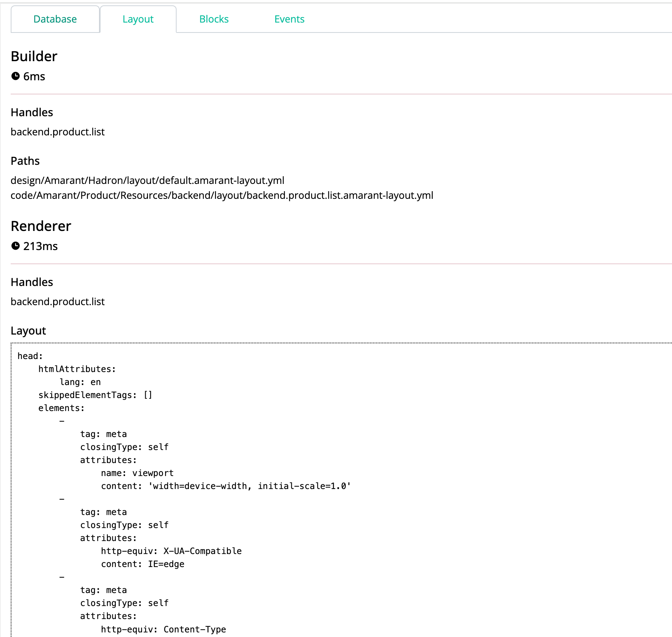The image size is (672, 637).
Task: Click the clock icon next to 6ms
Action: click(x=15, y=76)
